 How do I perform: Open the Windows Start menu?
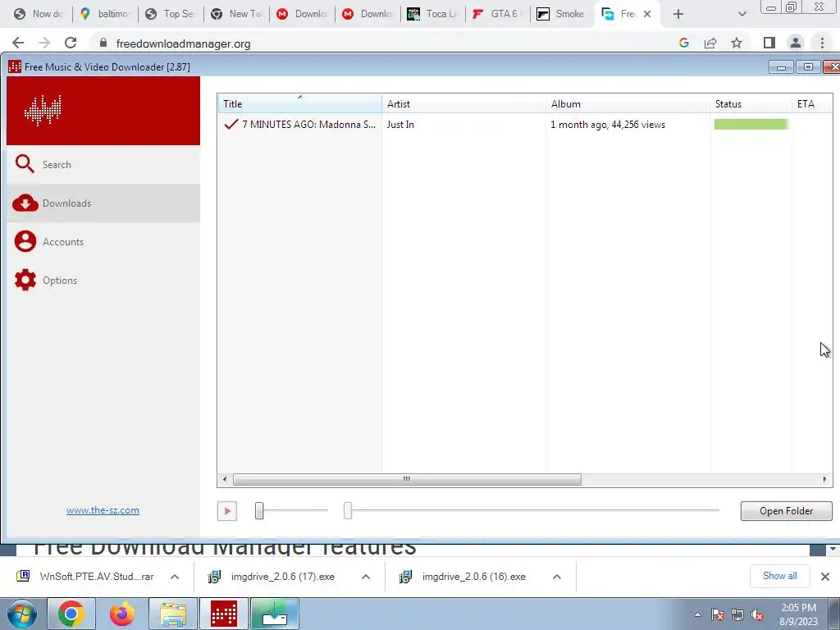[22, 614]
